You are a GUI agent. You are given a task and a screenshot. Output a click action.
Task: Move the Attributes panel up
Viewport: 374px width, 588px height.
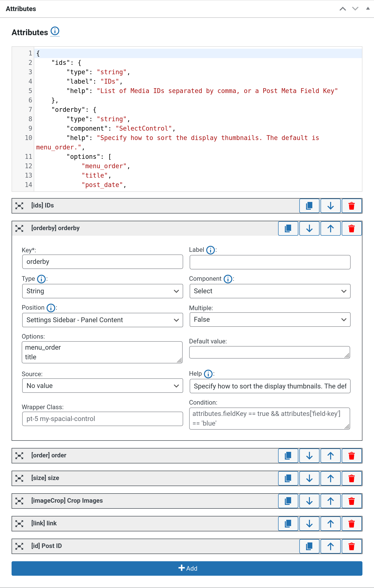point(343,9)
